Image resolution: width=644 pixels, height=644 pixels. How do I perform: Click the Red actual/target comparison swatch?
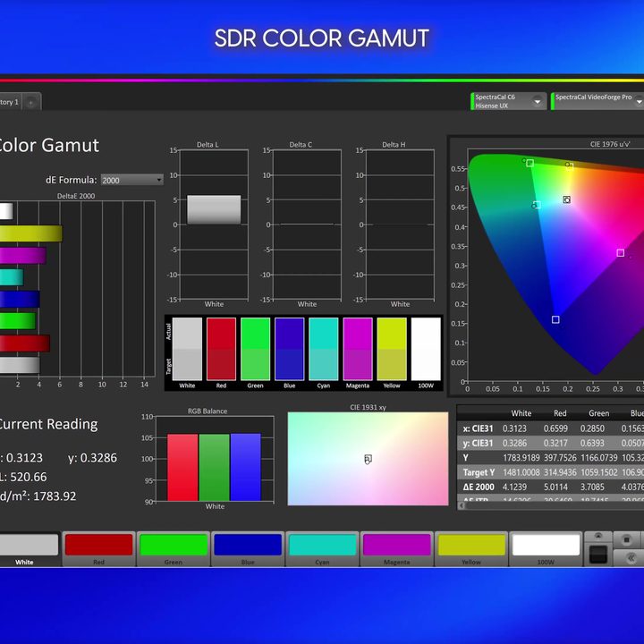coord(222,349)
